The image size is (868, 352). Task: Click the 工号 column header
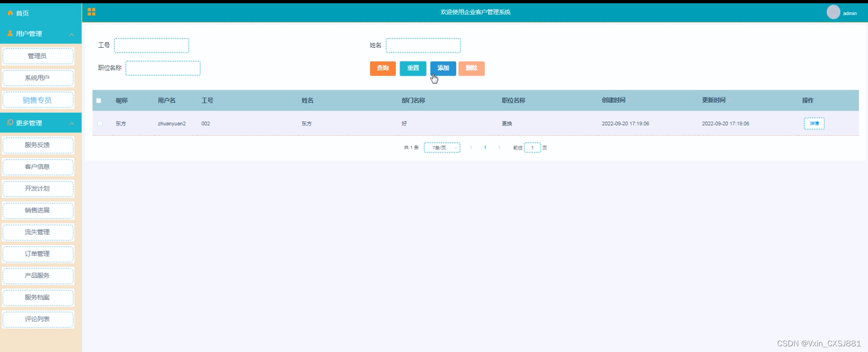point(207,100)
